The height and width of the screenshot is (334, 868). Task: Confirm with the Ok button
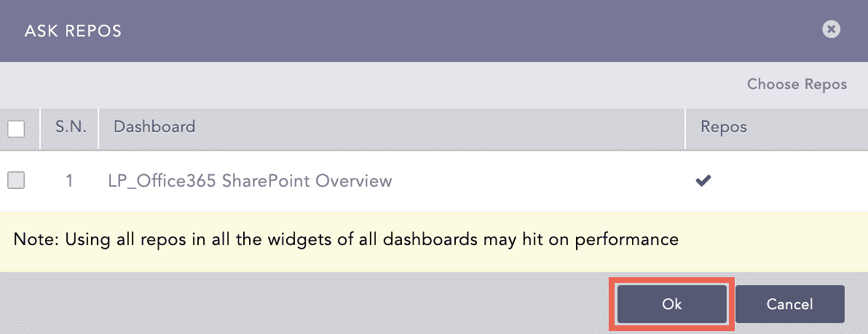pos(671,304)
